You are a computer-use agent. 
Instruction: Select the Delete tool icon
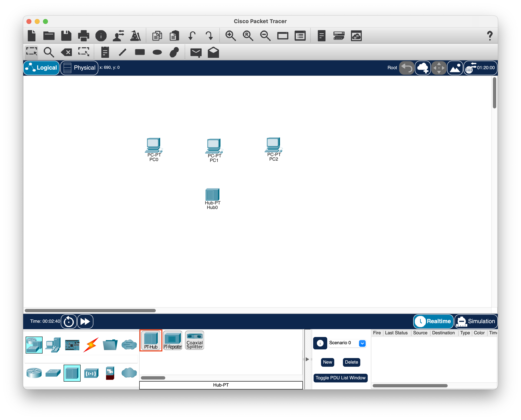pos(66,52)
